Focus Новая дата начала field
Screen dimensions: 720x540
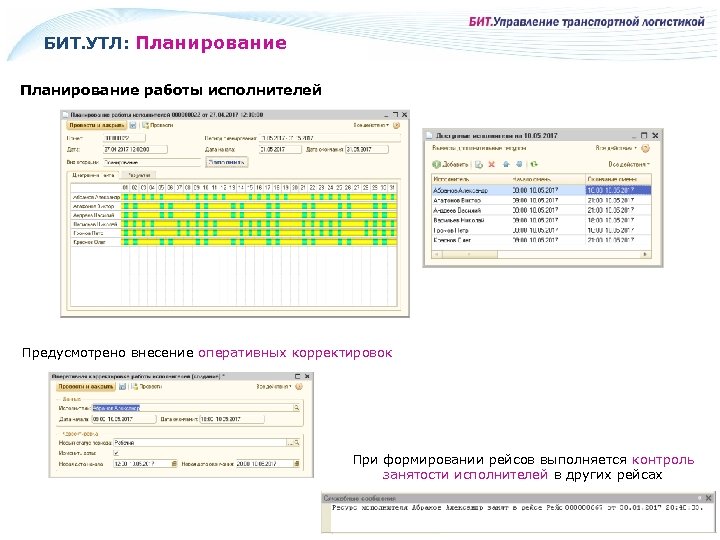click(x=142, y=464)
